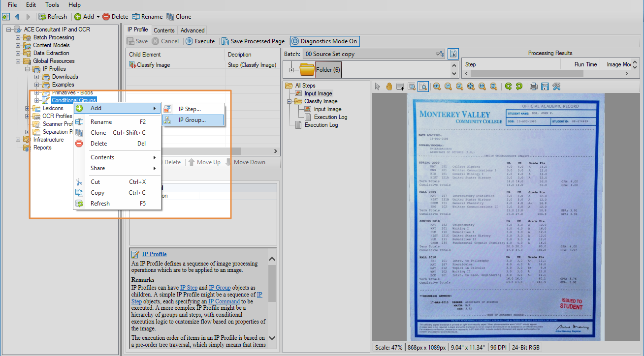This screenshot has width=644, height=356.
Task: Expand the Batch Processing tree node
Action: pyautogui.click(x=18, y=37)
